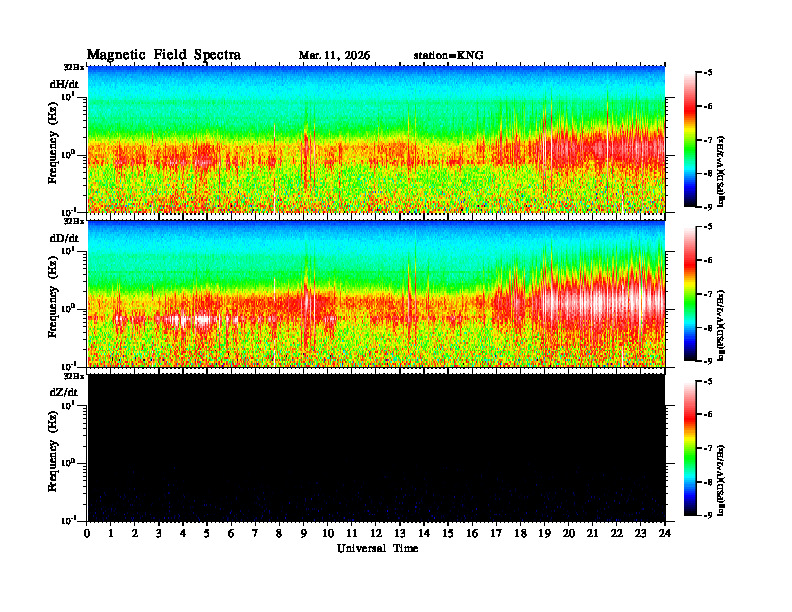Click the color scale bar beside dH/dt
The height and width of the screenshot is (612, 792).
(x=690, y=140)
